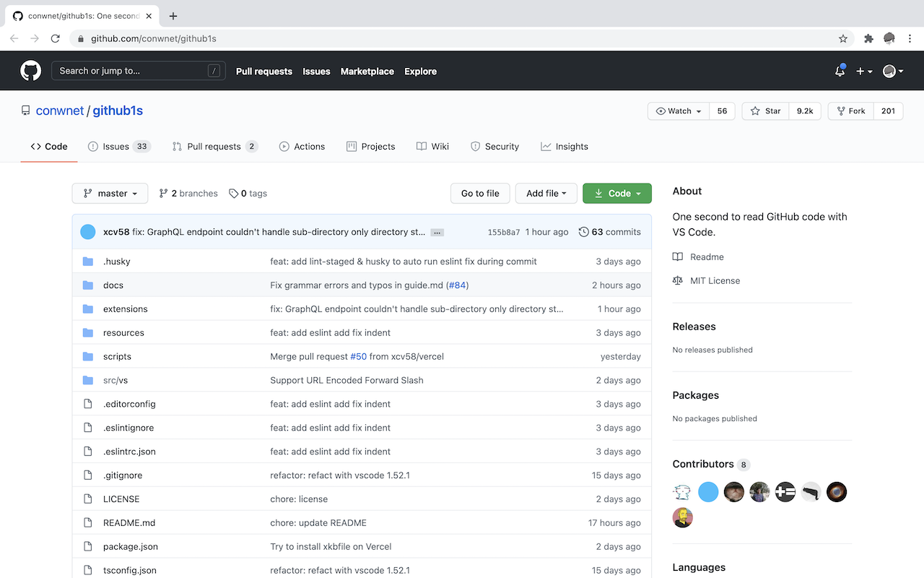
Task: Click the GitHub logo in the navbar
Action: (30, 70)
